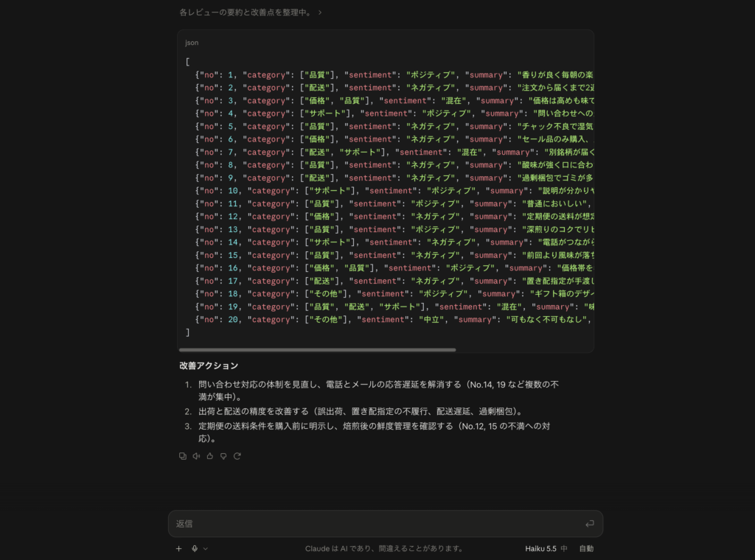The width and height of the screenshot is (755, 560).
Task: Open the Haiku 5.5 model selector
Action: (546, 548)
